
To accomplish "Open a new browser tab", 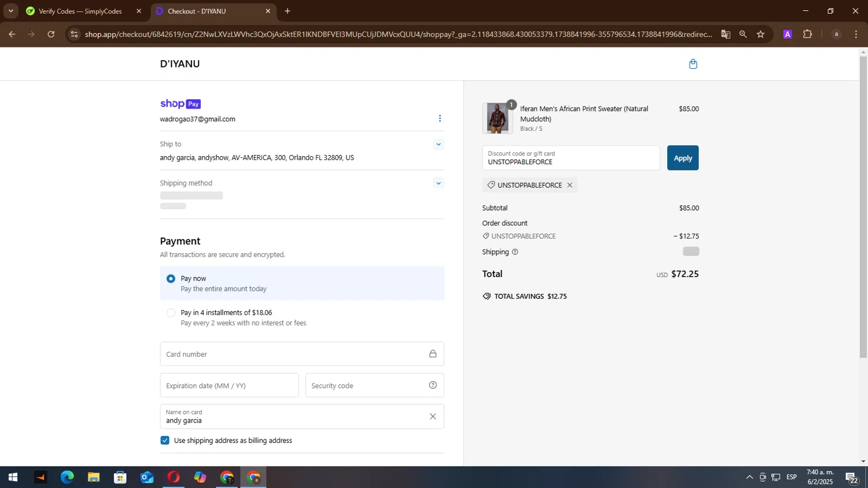I will click(288, 11).
